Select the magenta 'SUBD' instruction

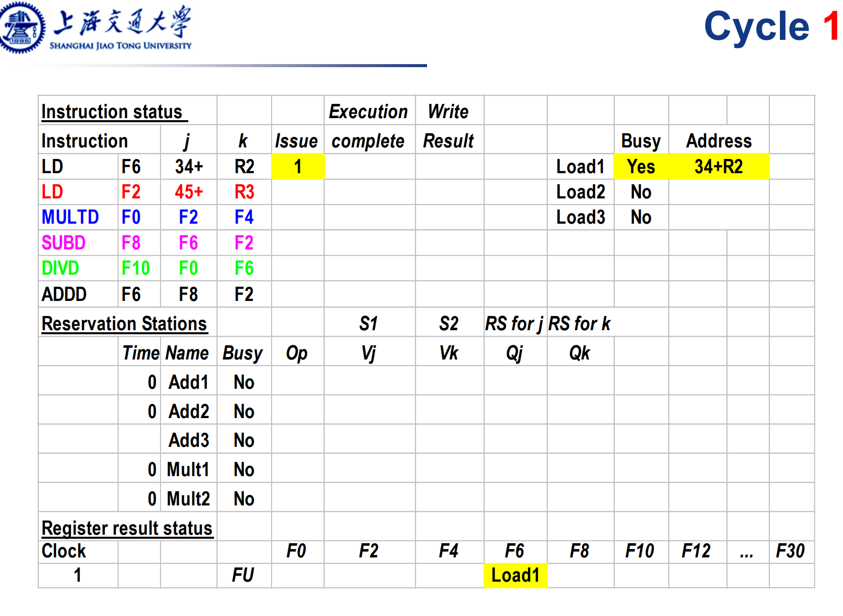coord(64,243)
